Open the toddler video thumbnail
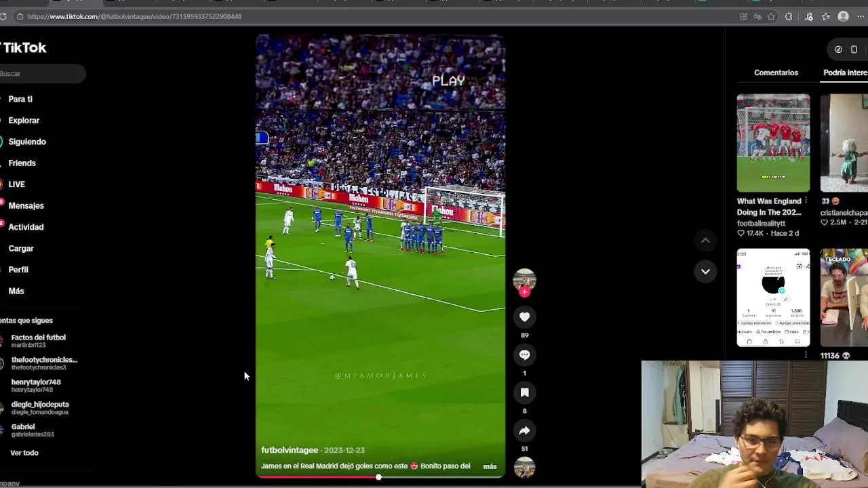The width and height of the screenshot is (868, 488). pos(844,143)
